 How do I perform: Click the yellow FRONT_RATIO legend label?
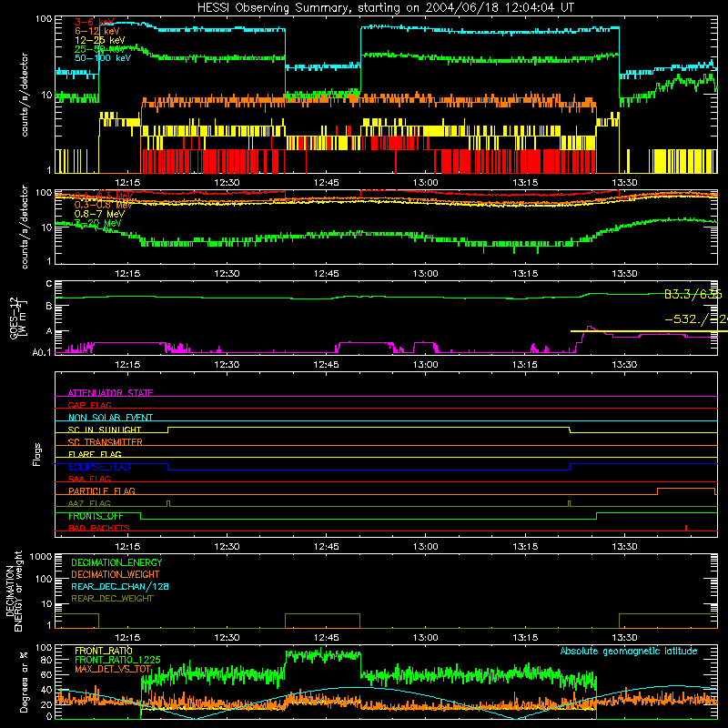tap(104, 651)
